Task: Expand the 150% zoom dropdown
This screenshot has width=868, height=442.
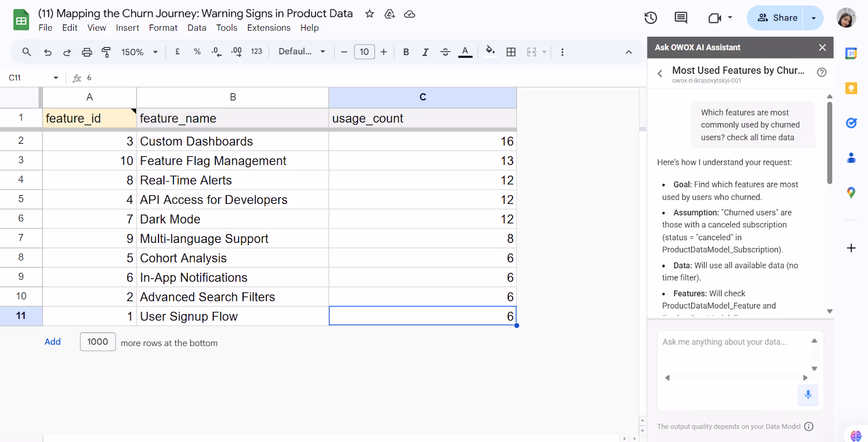Action: pyautogui.click(x=139, y=52)
